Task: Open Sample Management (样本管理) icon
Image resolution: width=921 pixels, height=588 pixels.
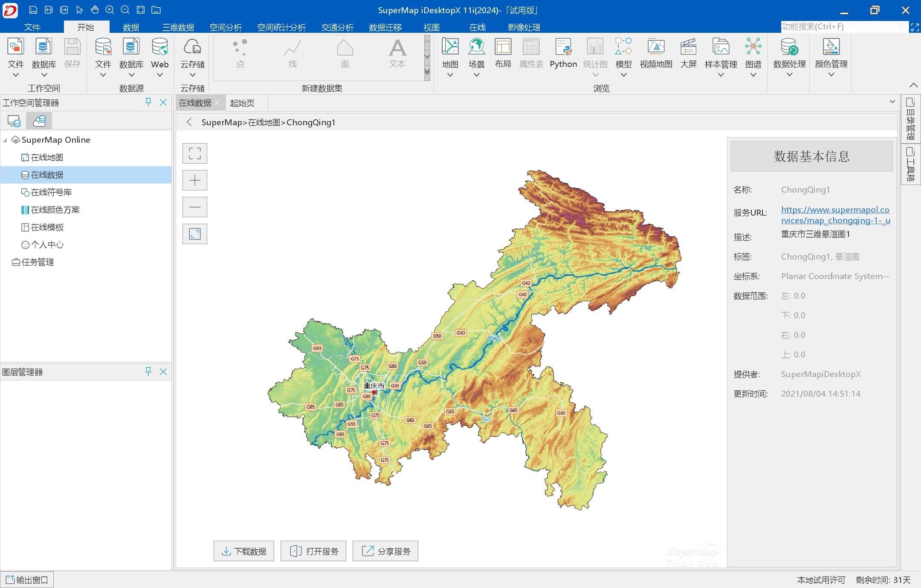Action: 721,47
